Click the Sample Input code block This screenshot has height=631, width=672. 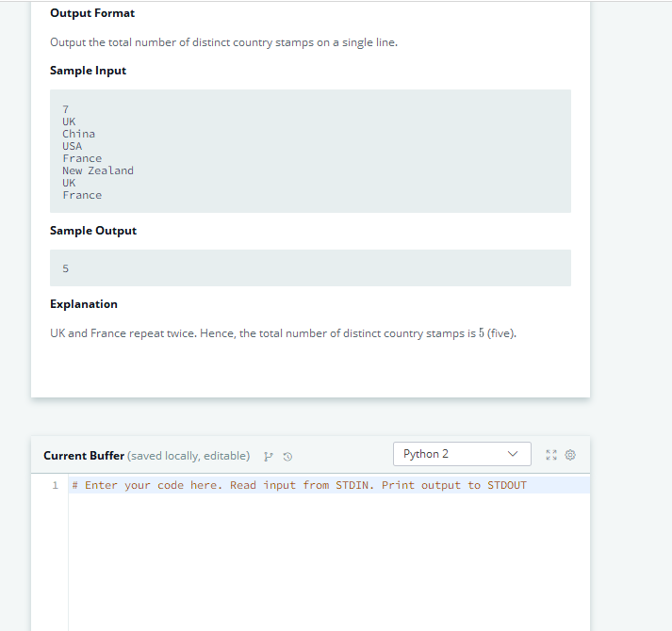pyautogui.click(x=310, y=152)
